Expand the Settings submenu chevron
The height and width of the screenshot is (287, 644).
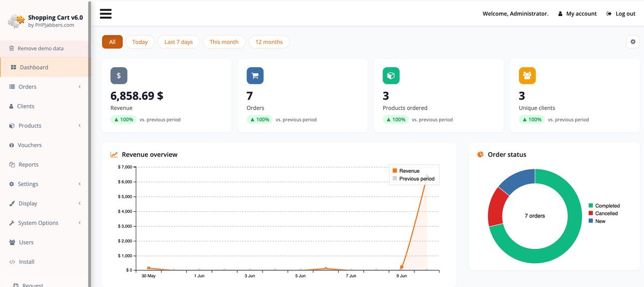click(x=79, y=184)
